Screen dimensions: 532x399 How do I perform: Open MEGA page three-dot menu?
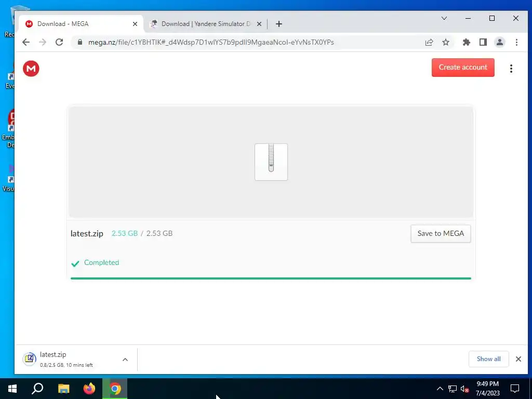pyautogui.click(x=511, y=69)
